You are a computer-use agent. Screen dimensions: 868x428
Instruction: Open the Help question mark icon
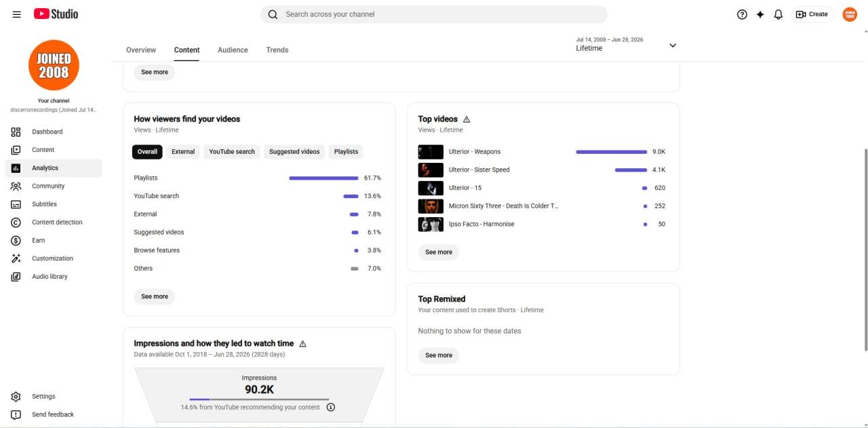(x=742, y=14)
